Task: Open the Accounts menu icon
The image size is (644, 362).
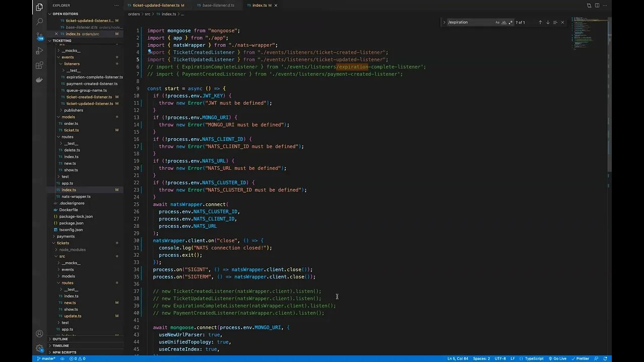Action: click(39, 333)
